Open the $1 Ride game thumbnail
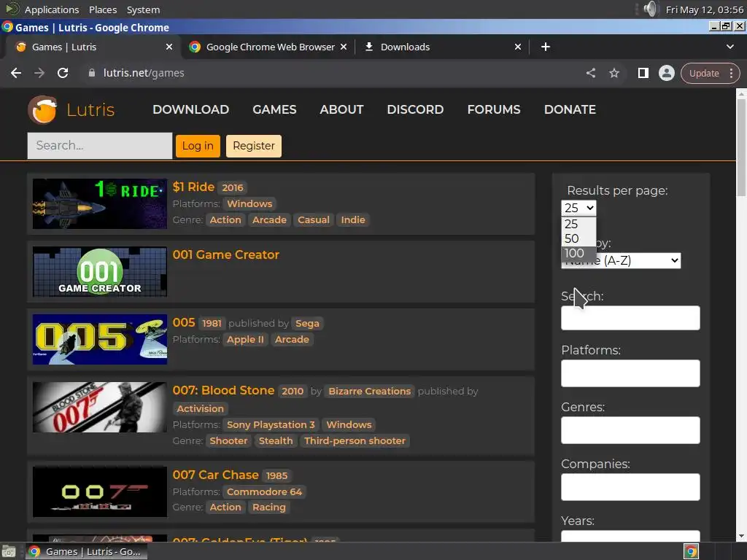 click(99, 204)
